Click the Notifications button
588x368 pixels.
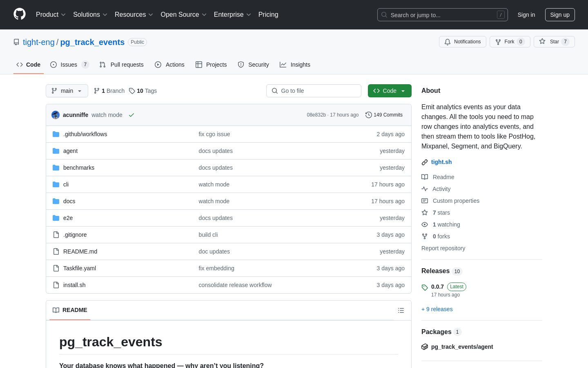[x=463, y=42]
